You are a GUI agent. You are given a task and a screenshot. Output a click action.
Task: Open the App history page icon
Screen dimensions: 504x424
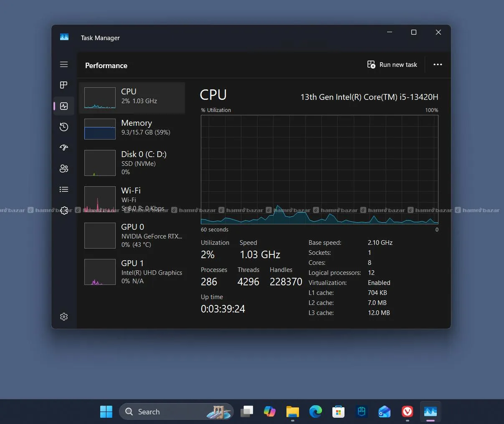click(64, 127)
